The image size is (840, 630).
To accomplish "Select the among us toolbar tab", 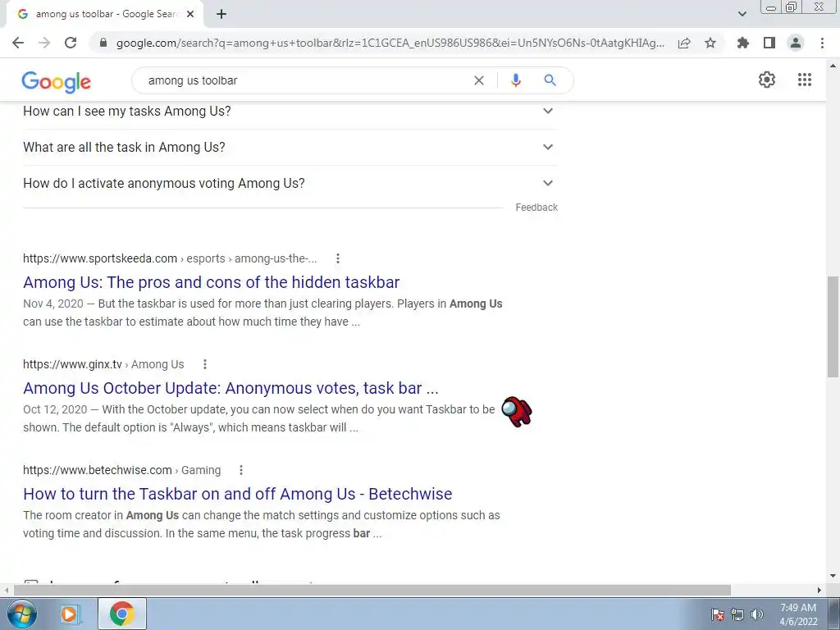I will 105,14.
